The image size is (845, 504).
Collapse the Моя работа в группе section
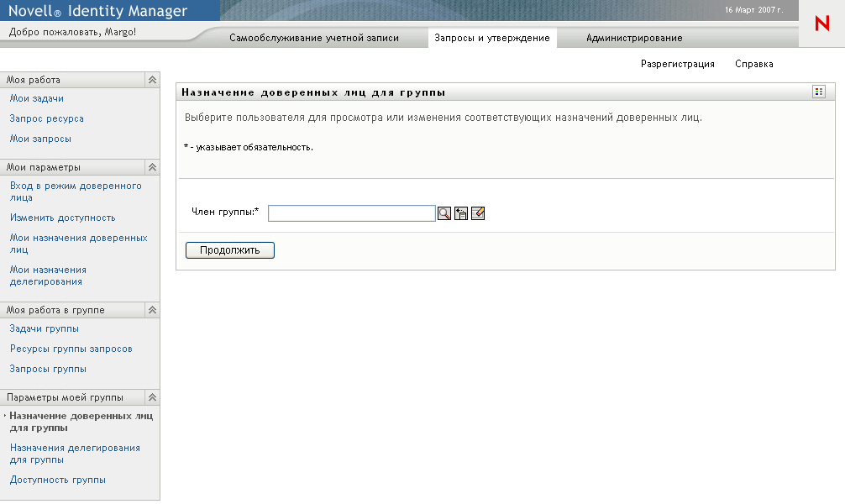click(151, 309)
